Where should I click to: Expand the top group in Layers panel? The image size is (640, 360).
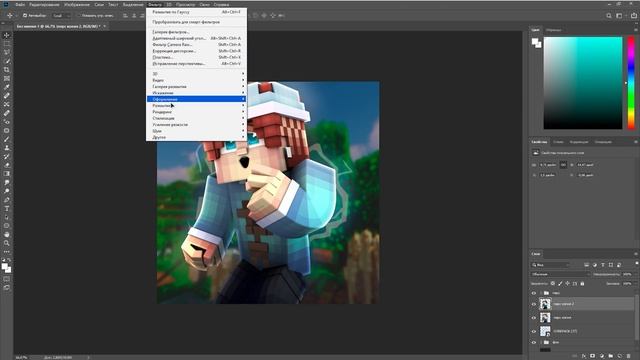(x=541, y=293)
